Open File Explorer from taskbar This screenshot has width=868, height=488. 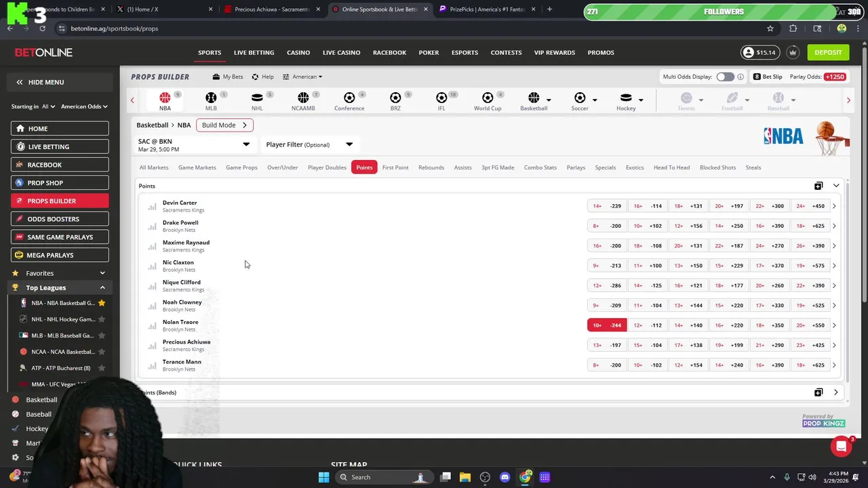pos(465,477)
